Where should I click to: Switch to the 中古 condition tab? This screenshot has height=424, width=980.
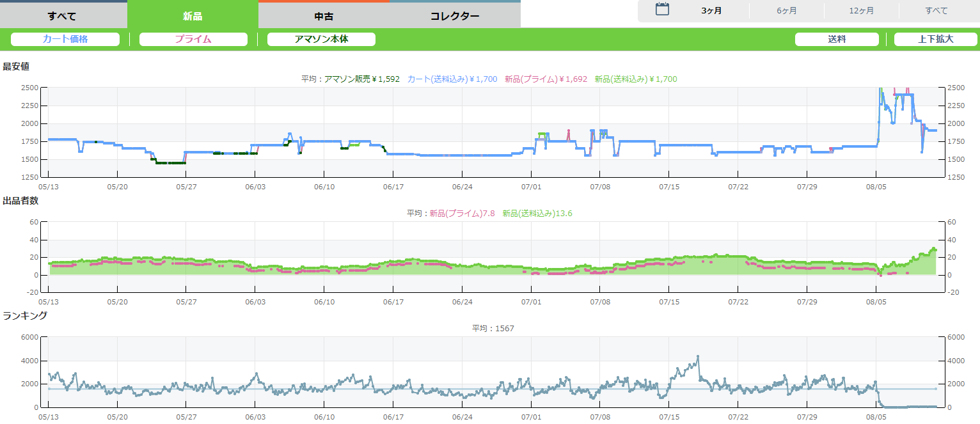pos(324,16)
